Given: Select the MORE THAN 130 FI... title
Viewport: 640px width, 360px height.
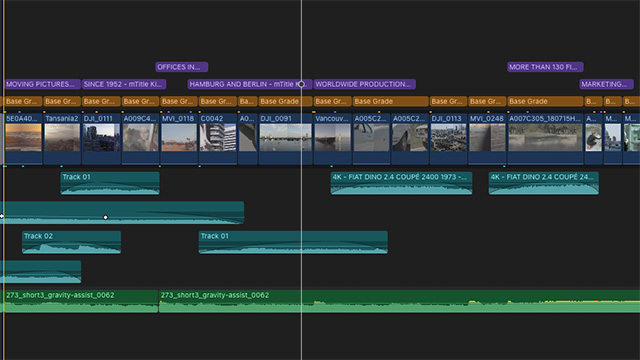Looking at the screenshot, I should click(x=545, y=67).
